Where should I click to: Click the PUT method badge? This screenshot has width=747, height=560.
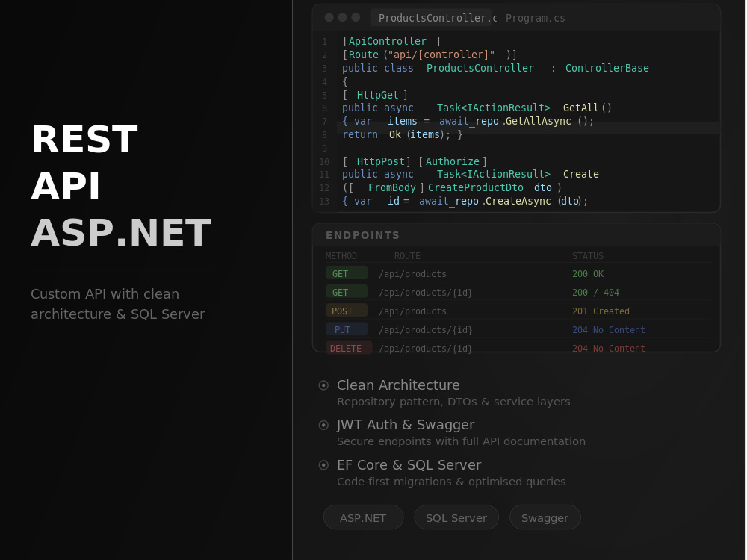point(347,329)
